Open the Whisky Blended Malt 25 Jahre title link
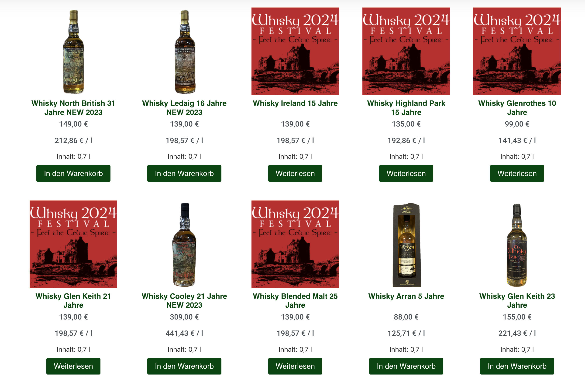Viewport: 585px width, 392px height. click(295, 300)
